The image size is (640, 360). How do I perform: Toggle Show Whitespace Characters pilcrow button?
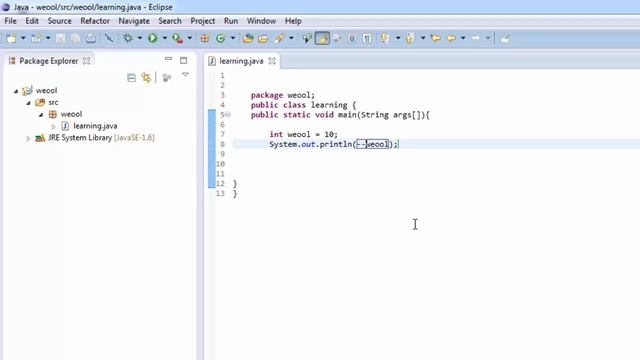coord(367,38)
